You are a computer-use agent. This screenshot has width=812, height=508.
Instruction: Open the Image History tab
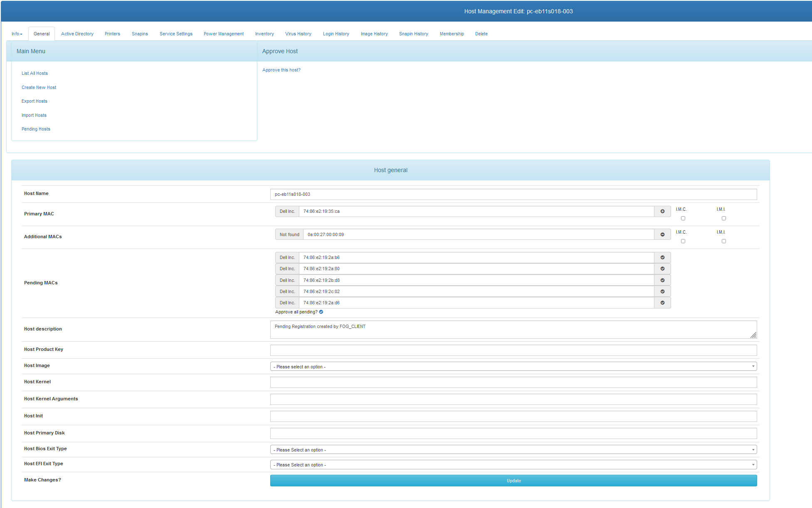point(374,34)
